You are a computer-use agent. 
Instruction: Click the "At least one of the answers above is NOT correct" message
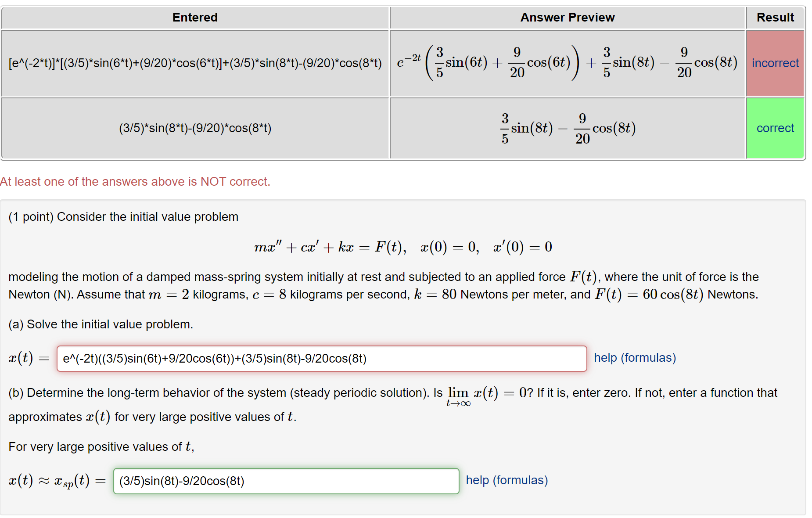coord(135,182)
